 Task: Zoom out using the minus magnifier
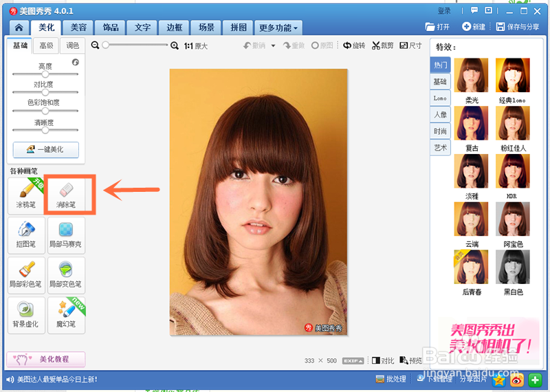95,45
